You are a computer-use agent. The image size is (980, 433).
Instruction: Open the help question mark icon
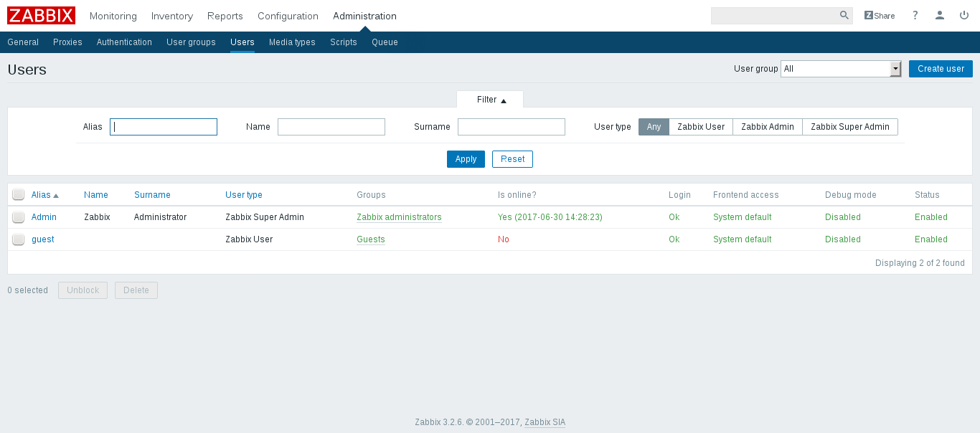(x=915, y=15)
